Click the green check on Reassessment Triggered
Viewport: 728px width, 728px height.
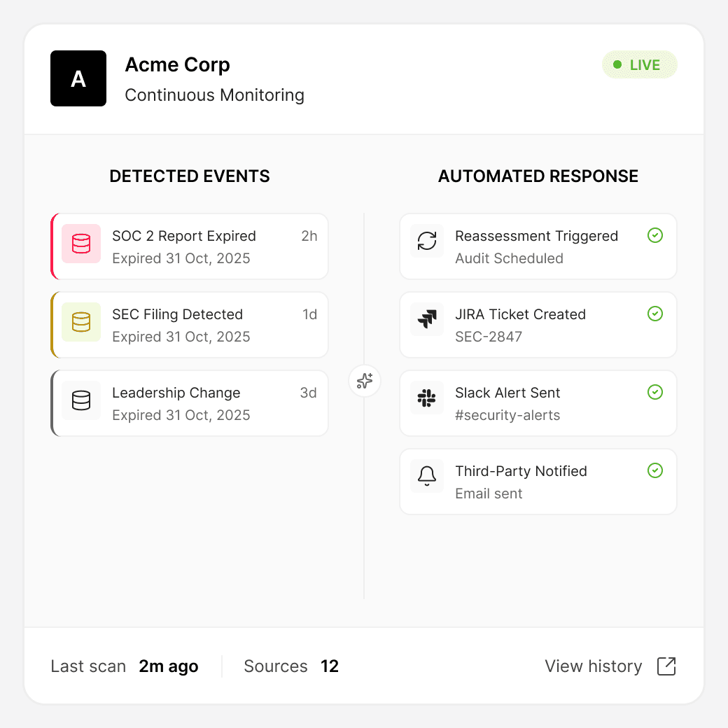click(655, 235)
